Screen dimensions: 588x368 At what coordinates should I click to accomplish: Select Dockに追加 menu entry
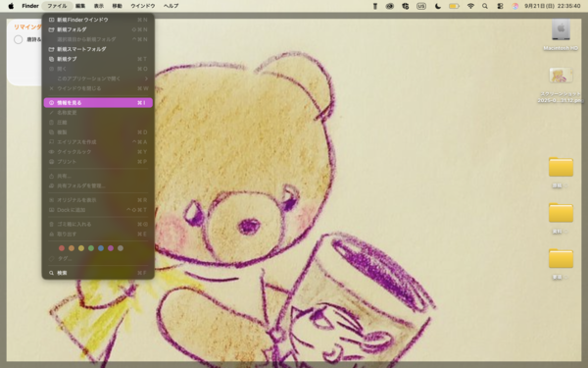(98, 210)
